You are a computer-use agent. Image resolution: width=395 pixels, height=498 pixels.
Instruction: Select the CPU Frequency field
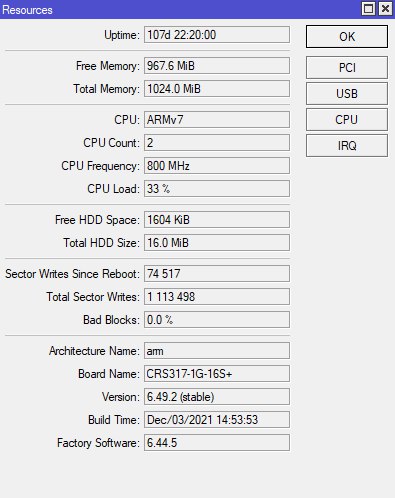(x=217, y=166)
